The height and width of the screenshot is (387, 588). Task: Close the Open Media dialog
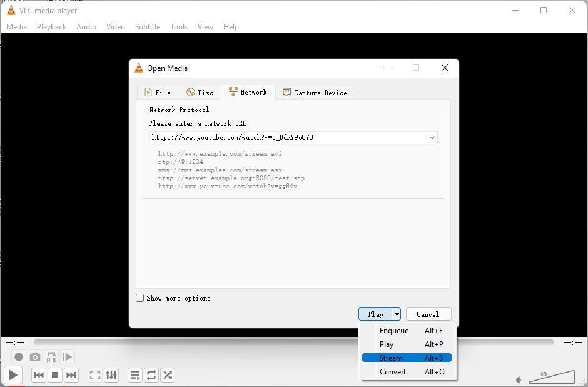tap(444, 68)
